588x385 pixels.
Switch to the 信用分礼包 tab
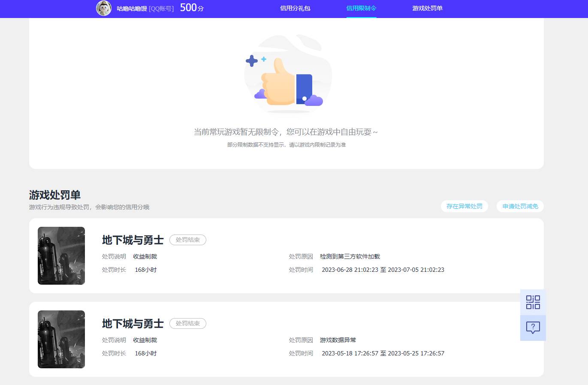295,8
